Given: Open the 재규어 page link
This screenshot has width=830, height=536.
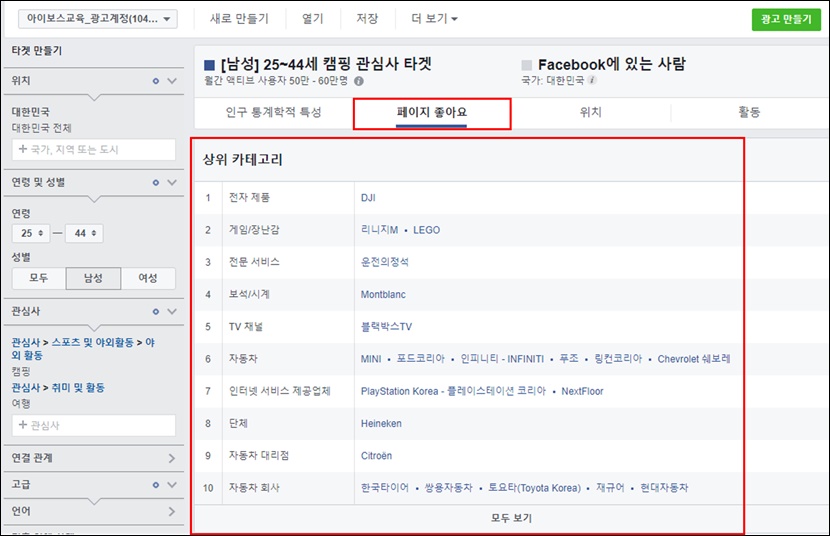Looking at the screenshot, I should [x=610, y=488].
